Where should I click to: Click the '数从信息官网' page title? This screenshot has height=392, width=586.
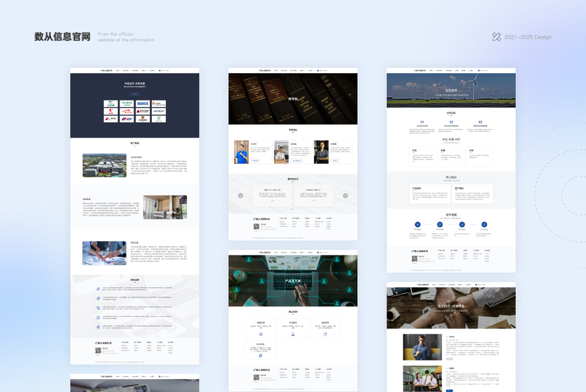tap(62, 37)
